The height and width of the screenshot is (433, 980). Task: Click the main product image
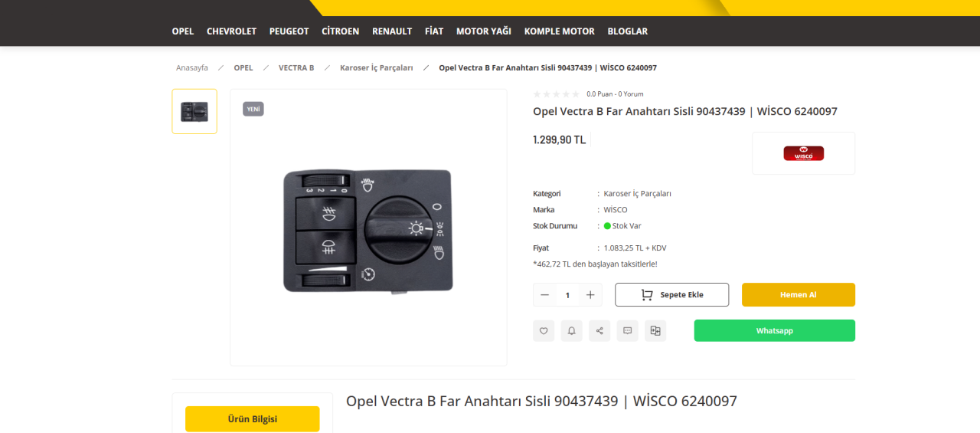[x=368, y=228]
